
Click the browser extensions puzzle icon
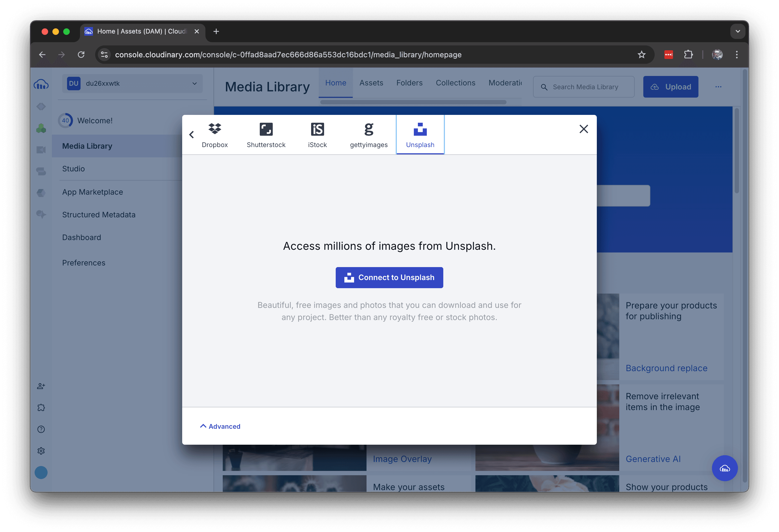click(688, 55)
